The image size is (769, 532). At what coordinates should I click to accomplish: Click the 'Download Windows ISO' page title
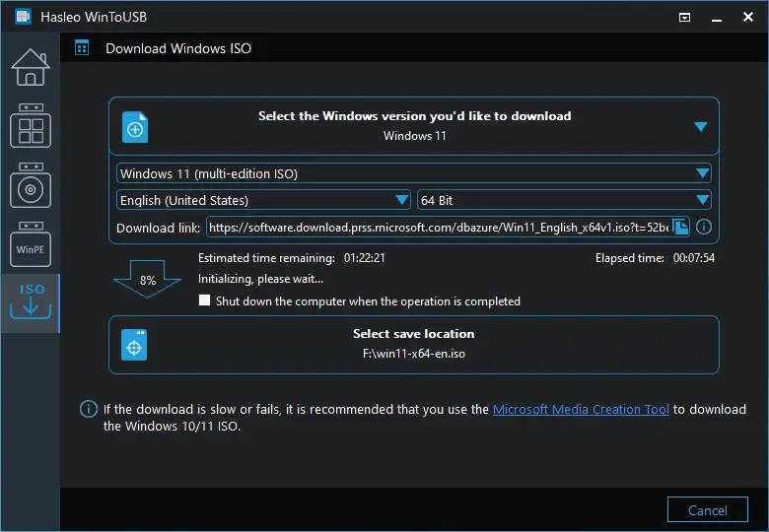point(178,48)
